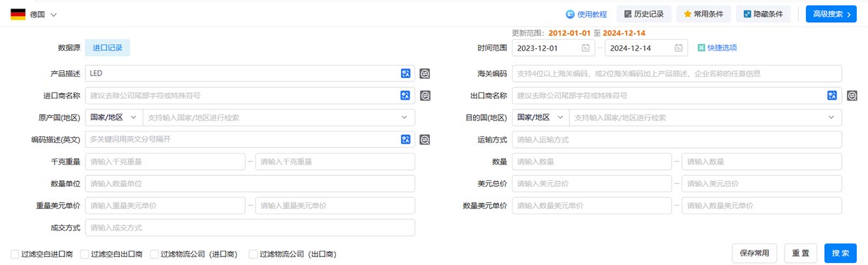Viewport: 868px width, 265px height.
Task: Click the 千克重量 minimum input
Action: [165, 161]
